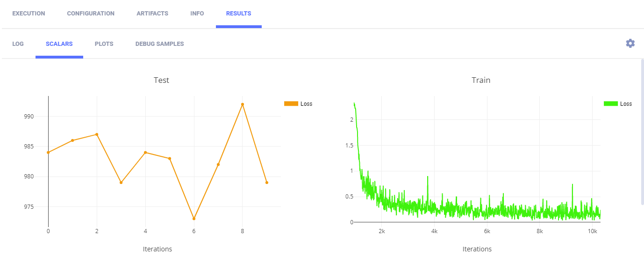
Task: Click the Test chart peak point at iteration 8
Action: 243,104
